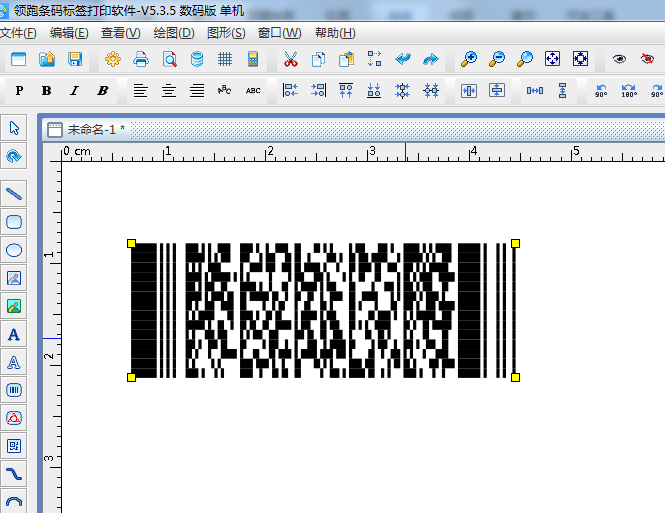Select the PDF417 barcode on canvas
This screenshot has width=665, height=513.
(323, 310)
